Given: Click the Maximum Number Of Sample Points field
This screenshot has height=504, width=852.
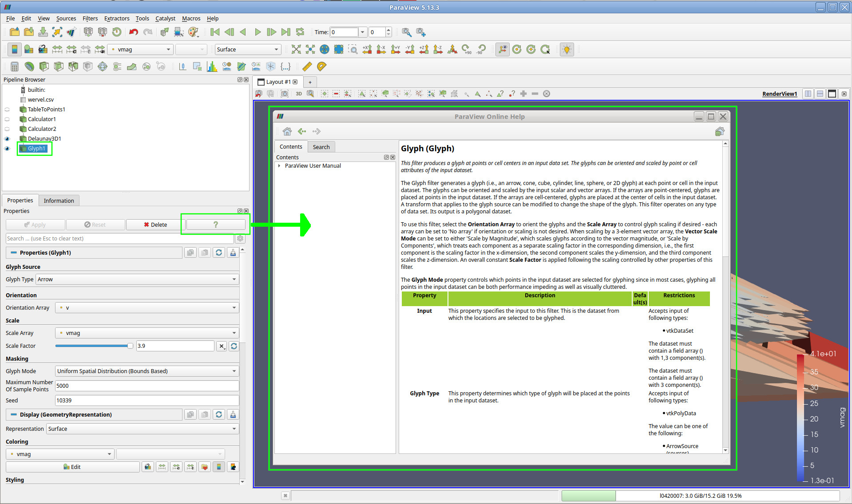Looking at the screenshot, I should coord(147,386).
